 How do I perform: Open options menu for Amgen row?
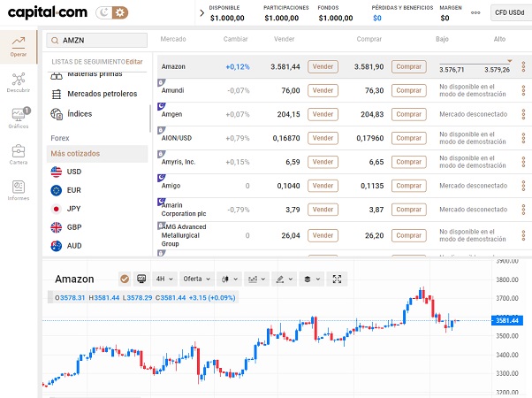pos(523,114)
